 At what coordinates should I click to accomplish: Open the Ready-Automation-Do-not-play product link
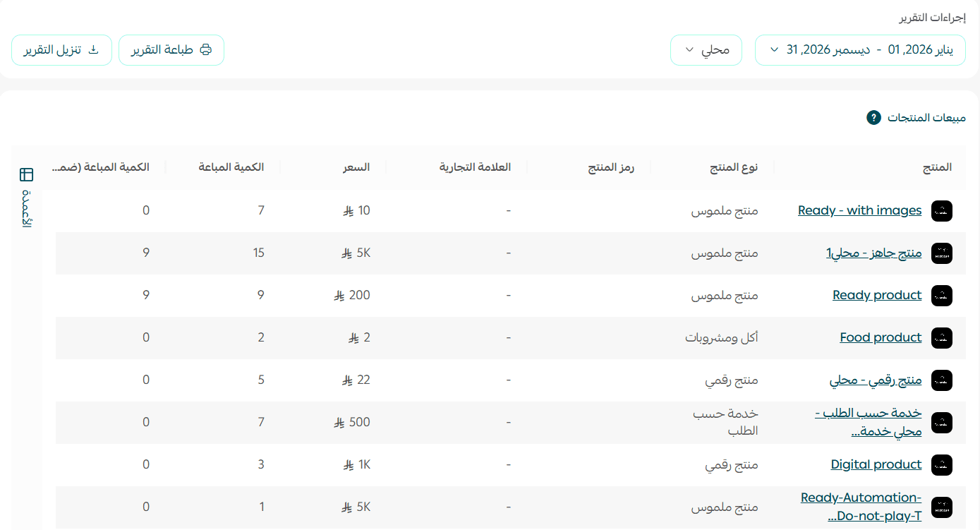861,507
